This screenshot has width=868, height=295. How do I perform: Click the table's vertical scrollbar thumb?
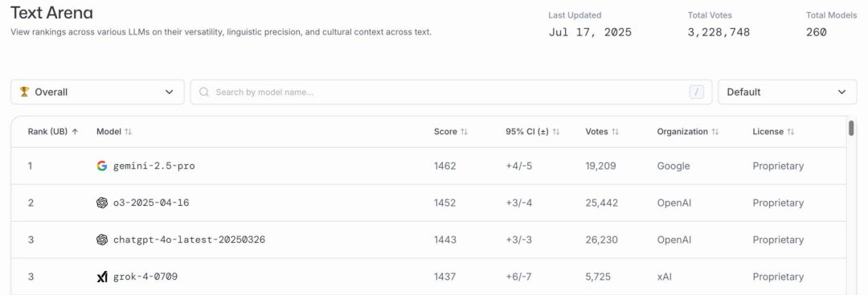coord(851,128)
